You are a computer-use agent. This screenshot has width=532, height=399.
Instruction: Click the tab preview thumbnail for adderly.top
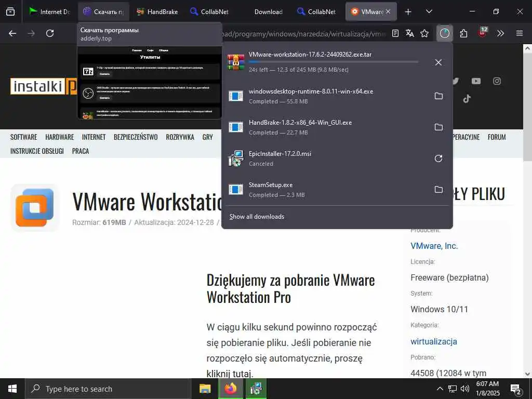(150, 83)
